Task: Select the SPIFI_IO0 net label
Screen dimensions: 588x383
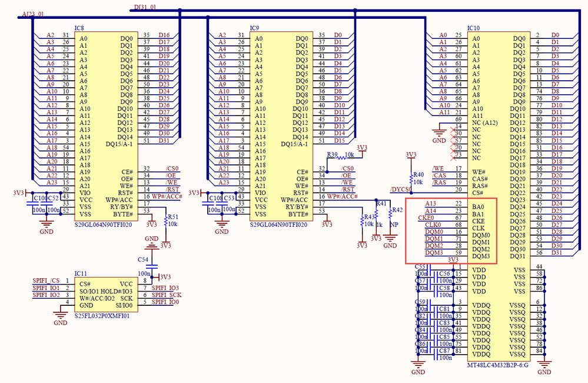Action: tap(165, 302)
